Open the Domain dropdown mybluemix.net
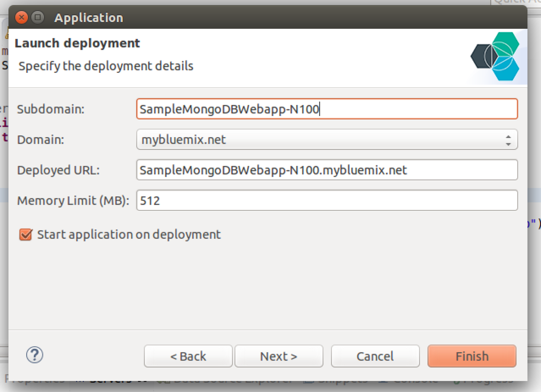 click(x=327, y=139)
